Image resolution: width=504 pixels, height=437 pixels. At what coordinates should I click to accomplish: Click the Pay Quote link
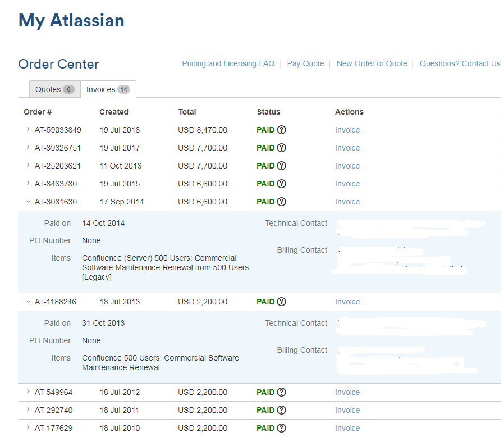305,63
